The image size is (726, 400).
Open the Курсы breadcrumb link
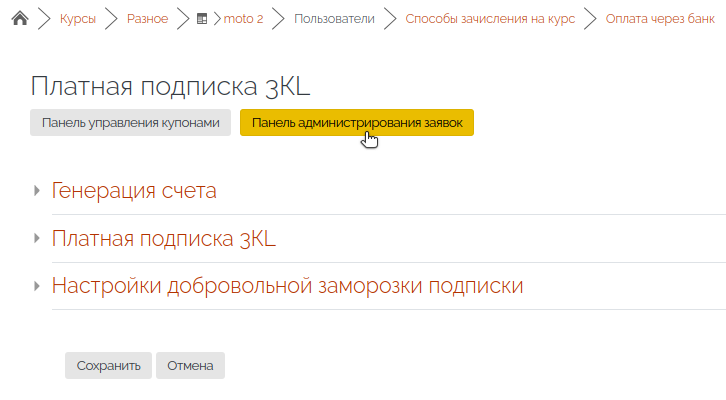coord(78,19)
